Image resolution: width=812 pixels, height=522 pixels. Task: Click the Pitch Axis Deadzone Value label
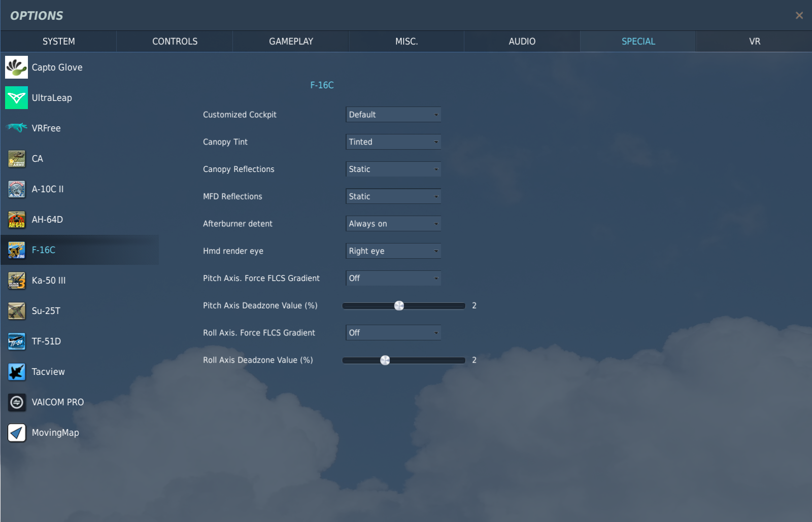(x=260, y=305)
